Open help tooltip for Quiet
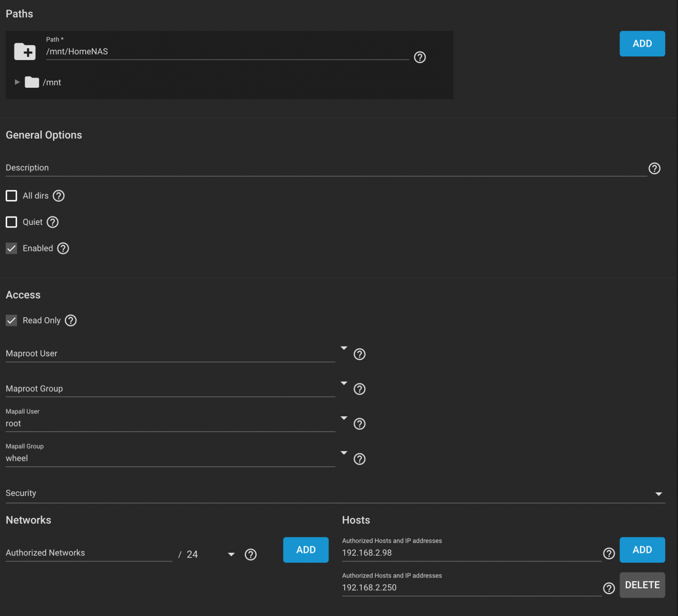Viewport: 678px width, 616px height. click(53, 222)
